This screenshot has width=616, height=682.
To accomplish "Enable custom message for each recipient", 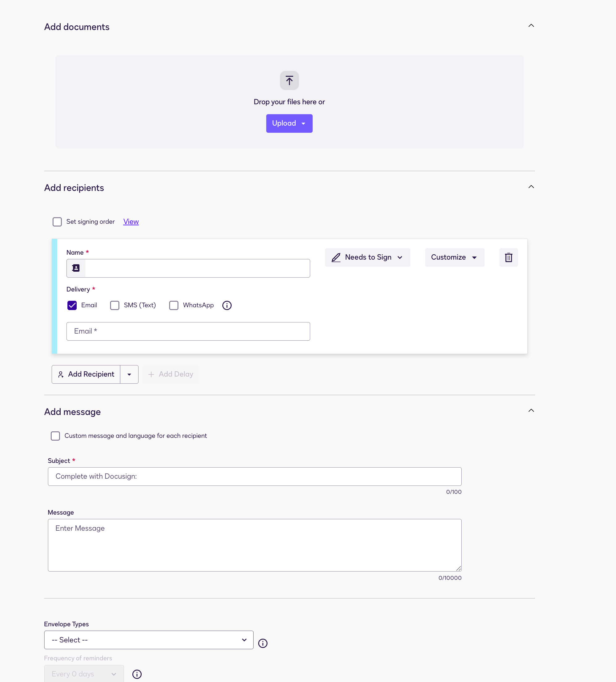I will point(55,436).
